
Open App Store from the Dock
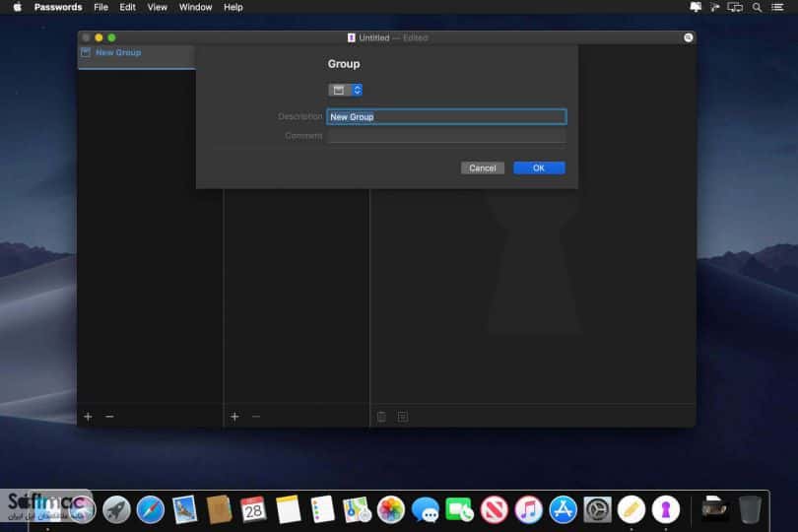pos(563,509)
